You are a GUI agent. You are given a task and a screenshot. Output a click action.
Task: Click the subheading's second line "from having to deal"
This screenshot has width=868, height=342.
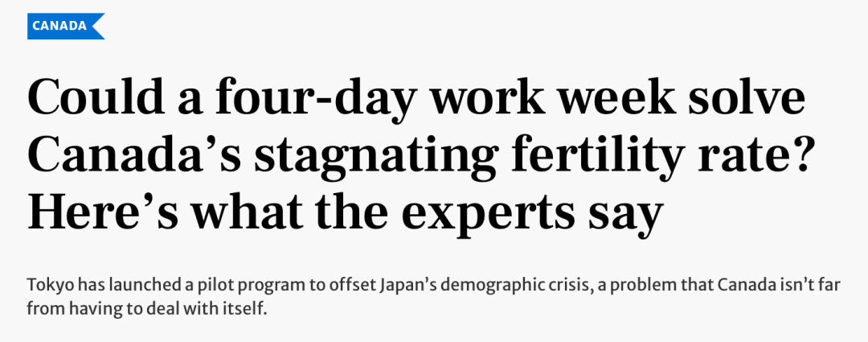pos(147,308)
